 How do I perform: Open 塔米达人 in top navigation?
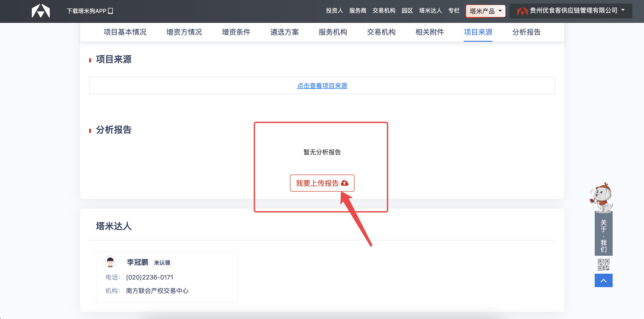click(430, 11)
